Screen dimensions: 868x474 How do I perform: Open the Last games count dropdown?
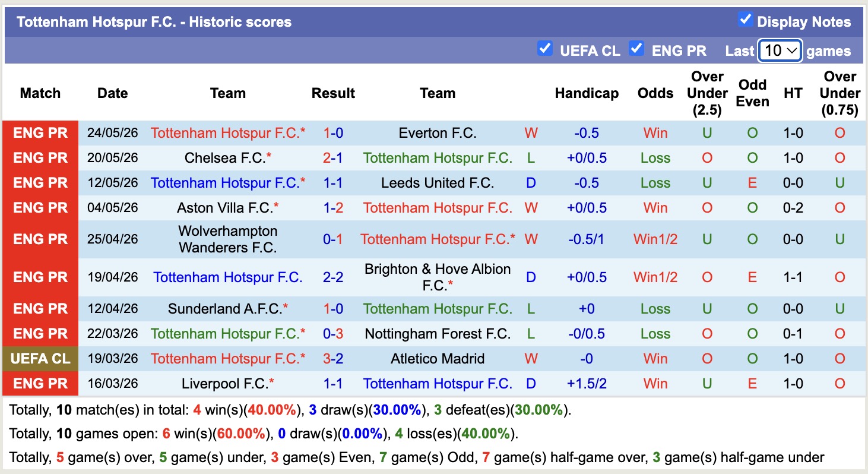tap(781, 51)
